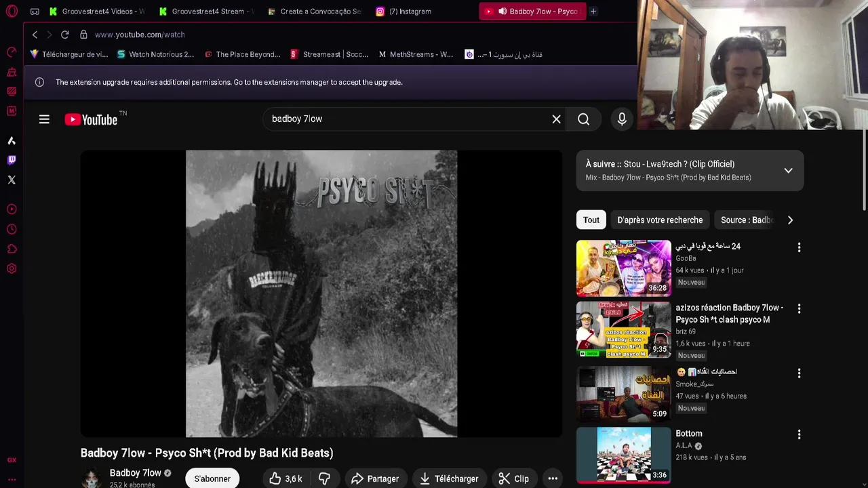Open options menu for GooBa video
Screen dimensions: 868x488
tap(799, 247)
